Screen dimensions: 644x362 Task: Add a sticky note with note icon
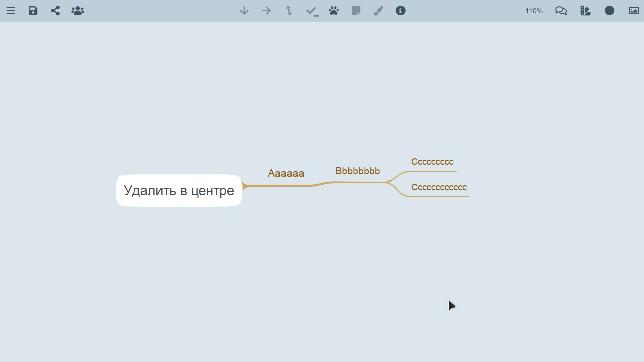pos(356,11)
